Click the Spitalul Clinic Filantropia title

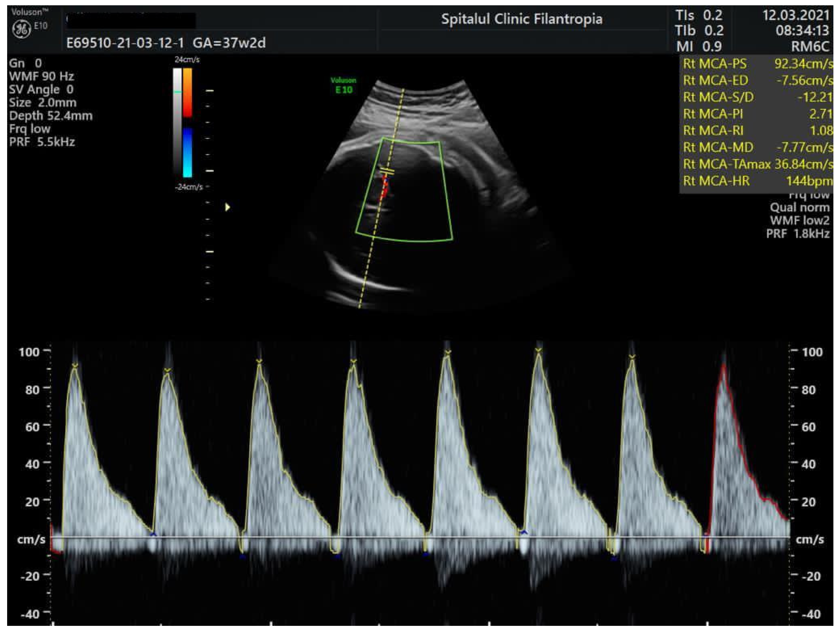click(522, 19)
